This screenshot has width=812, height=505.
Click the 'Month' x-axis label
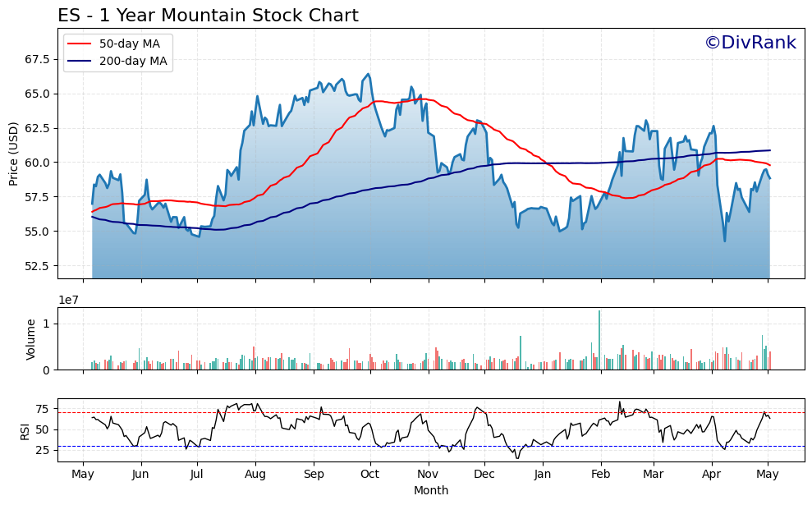point(431,490)
